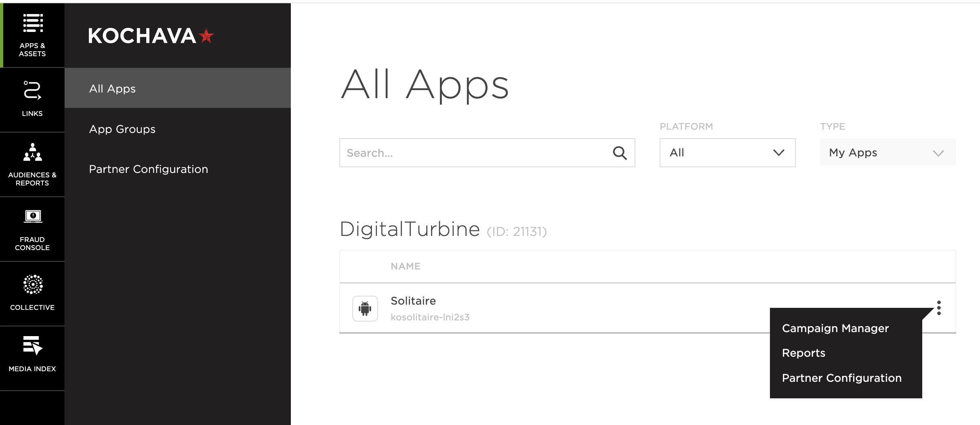Viewport: 980px width, 425px height.
Task: Select the Solitaire app name
Action: [413, 301]
